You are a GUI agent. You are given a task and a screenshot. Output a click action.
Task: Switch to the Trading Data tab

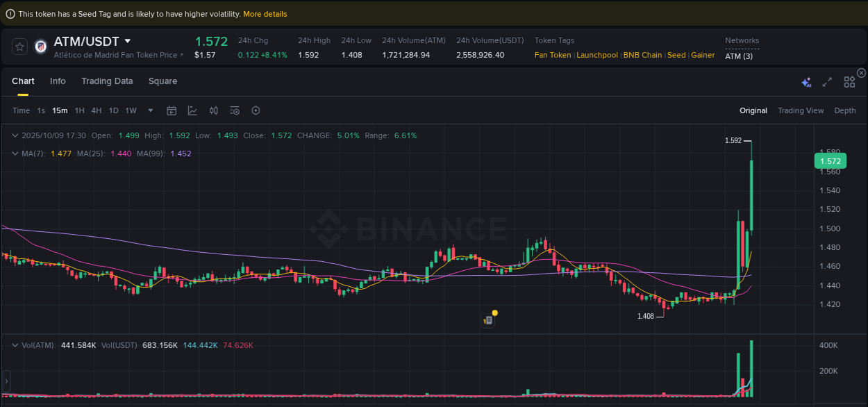pyautogui.click(x=107, y=81)
